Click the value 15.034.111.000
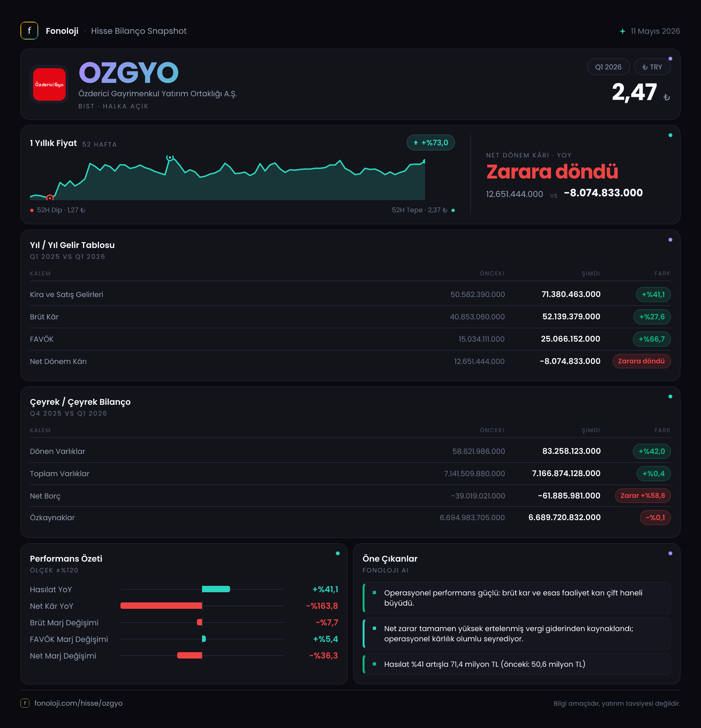This screenshot has height=728, width=701. click(481, 339)
